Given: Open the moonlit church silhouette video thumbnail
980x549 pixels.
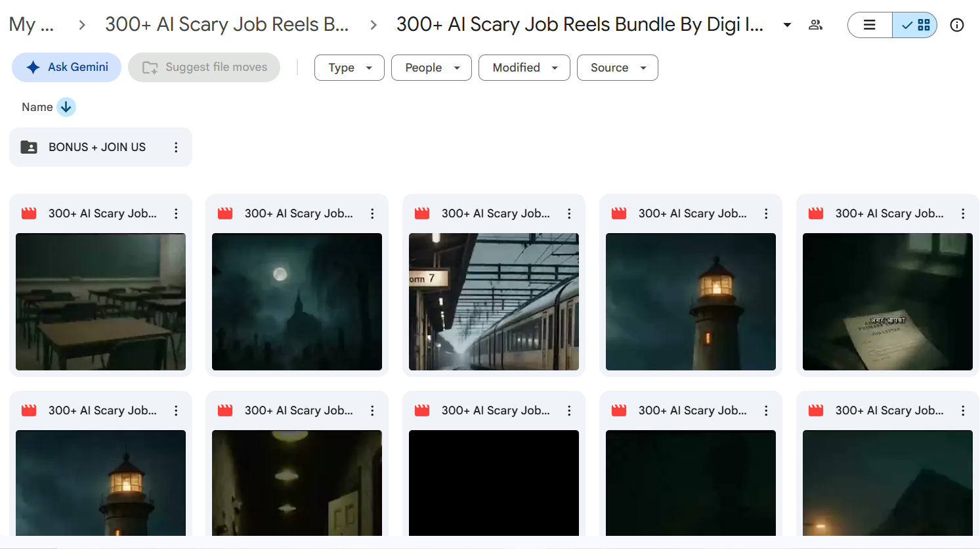Looking at the screenshot, I should (297, 301).
